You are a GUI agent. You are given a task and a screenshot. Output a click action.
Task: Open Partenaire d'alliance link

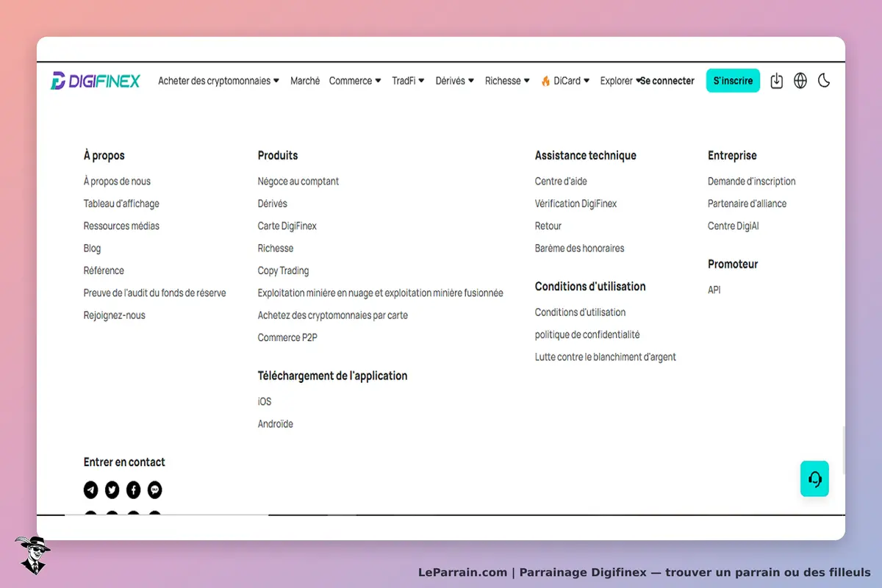(x=747, y=204)
